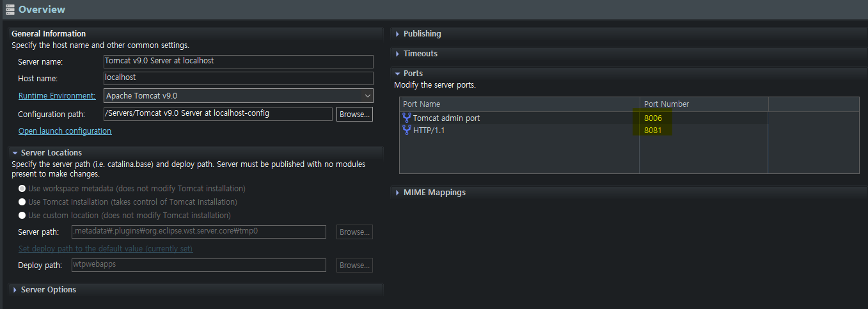Image resolution: width=868 pixels, height=309 pixels.
Task: Expand the Publishing section
Action: pos(397,34)
